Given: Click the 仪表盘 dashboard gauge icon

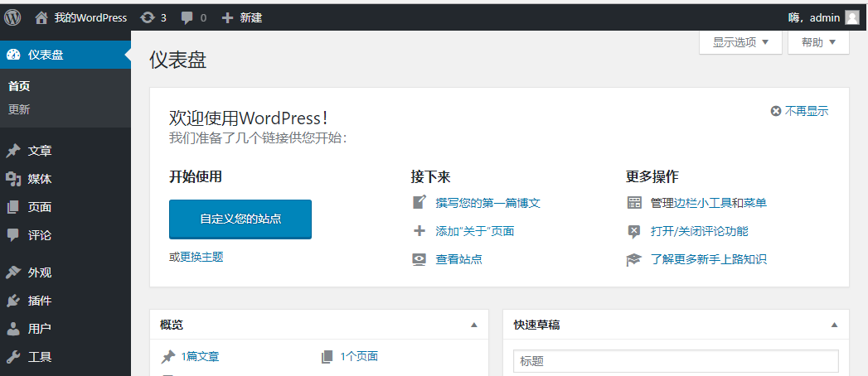Looking at the screenshot, I should tap(13, 55).
